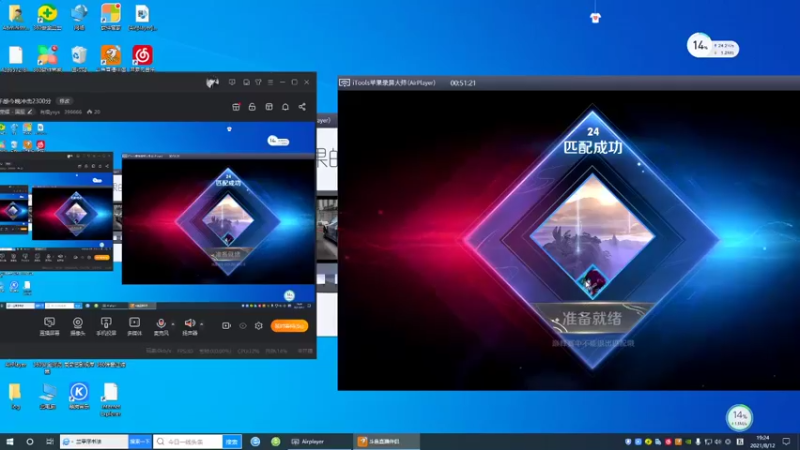Toggle the preview eye icon
The width and height of the screenshot is (800, 450).
click(x=243, y=326)
